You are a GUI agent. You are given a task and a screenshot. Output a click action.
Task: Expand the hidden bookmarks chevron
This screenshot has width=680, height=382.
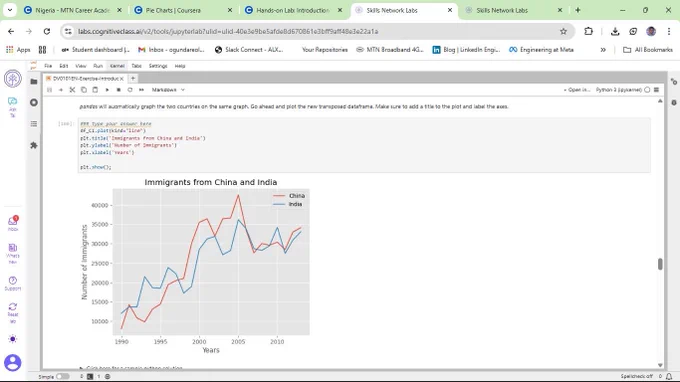pos(603,50)
